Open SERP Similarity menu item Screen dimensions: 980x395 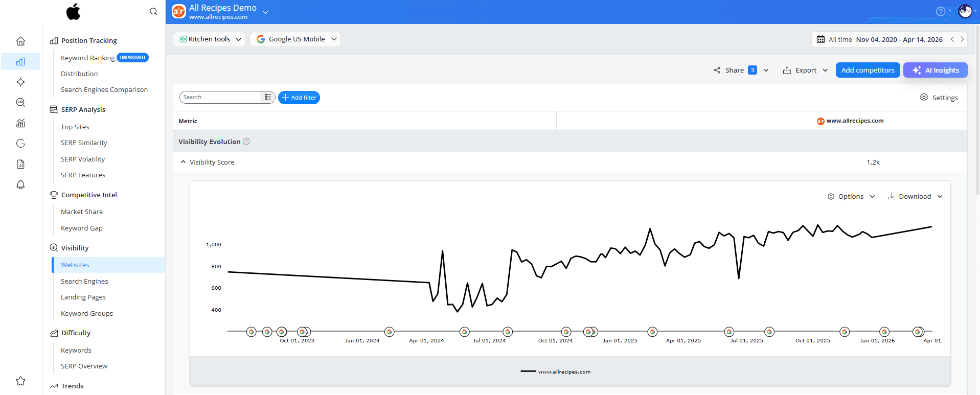tap(84, 143)
